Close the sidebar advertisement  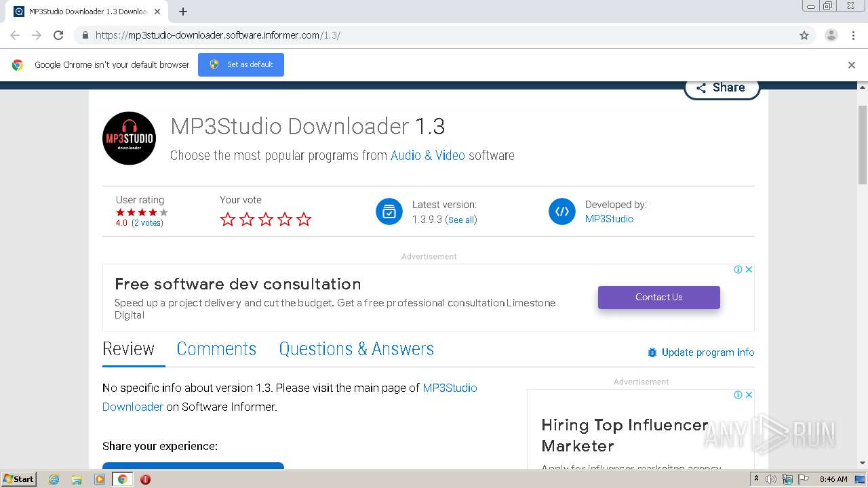click(x=749, y=394)
